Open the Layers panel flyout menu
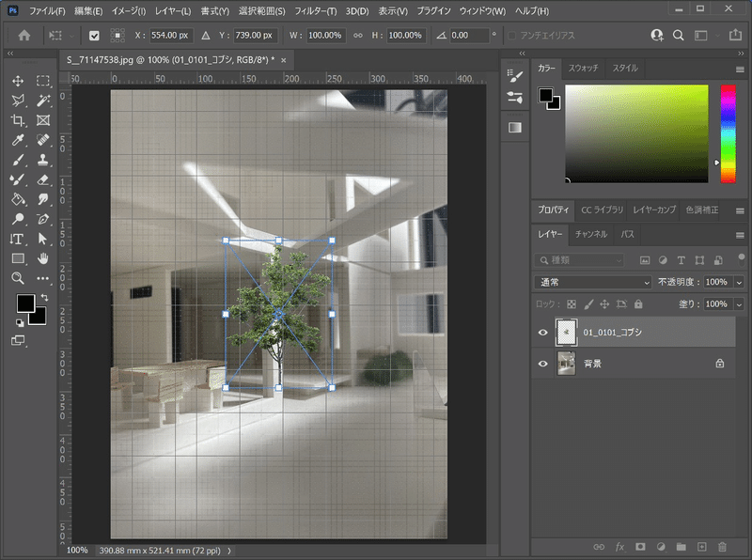The width and height of the screenshot is (752, 560). (x=740, y=235)
